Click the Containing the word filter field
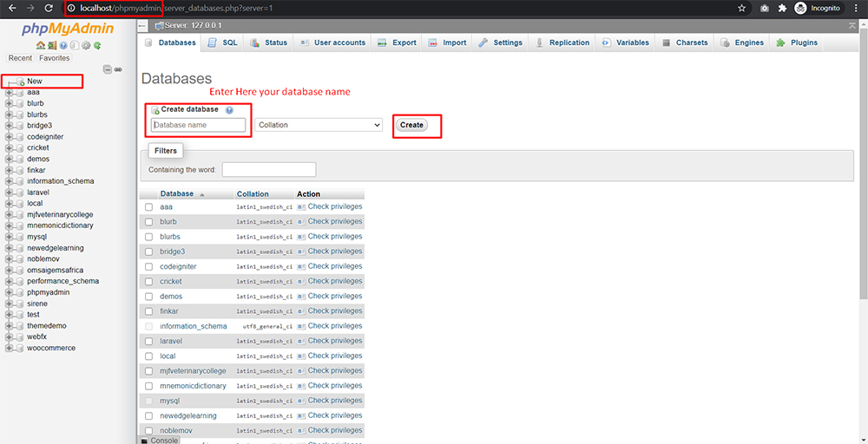This screenshot has height=444, width=868. coord(269,169)
